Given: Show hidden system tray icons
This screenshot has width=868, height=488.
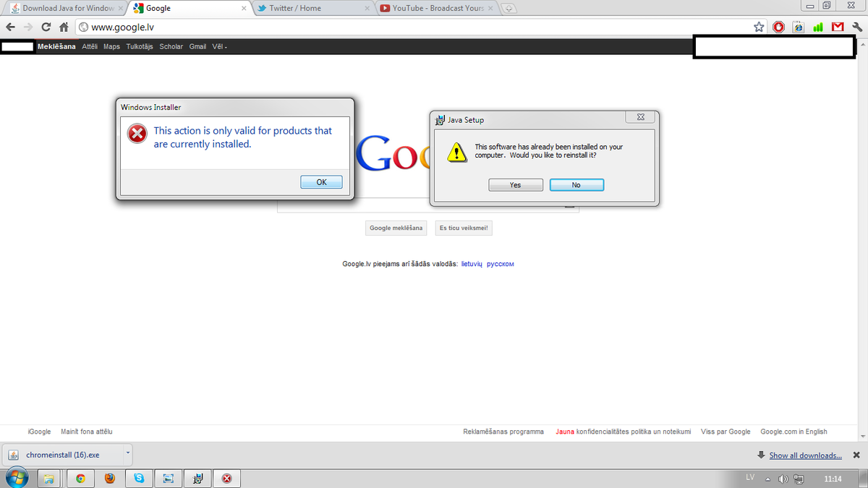Looking at the screenshot, I should click(768, 479).
